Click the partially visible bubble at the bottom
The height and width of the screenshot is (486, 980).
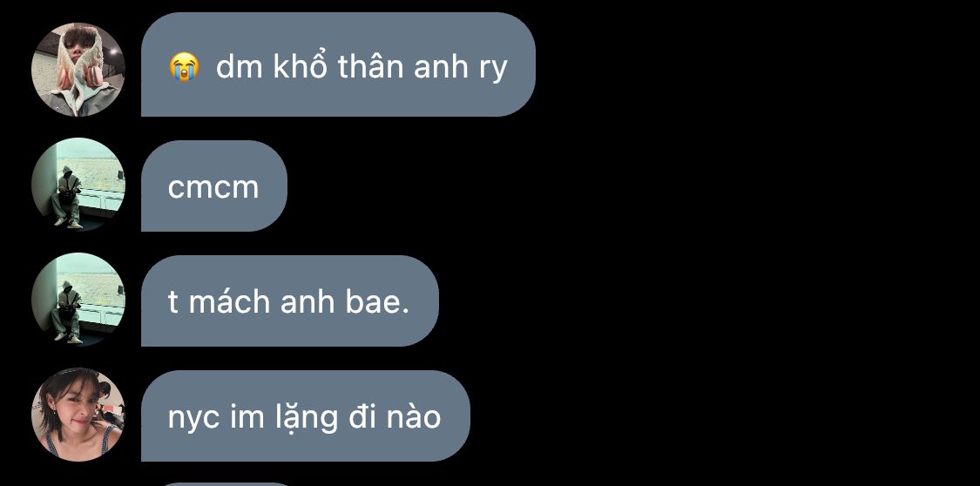point(228,484)
